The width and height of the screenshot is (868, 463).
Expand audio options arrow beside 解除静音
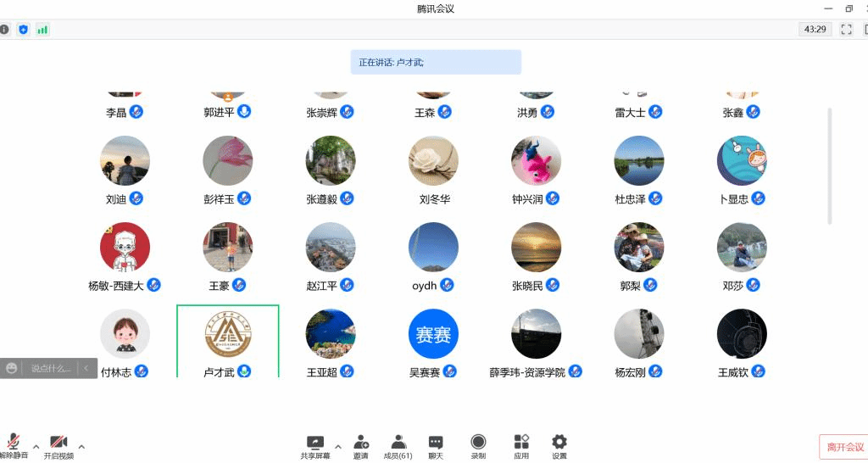(x=36, y=446)
